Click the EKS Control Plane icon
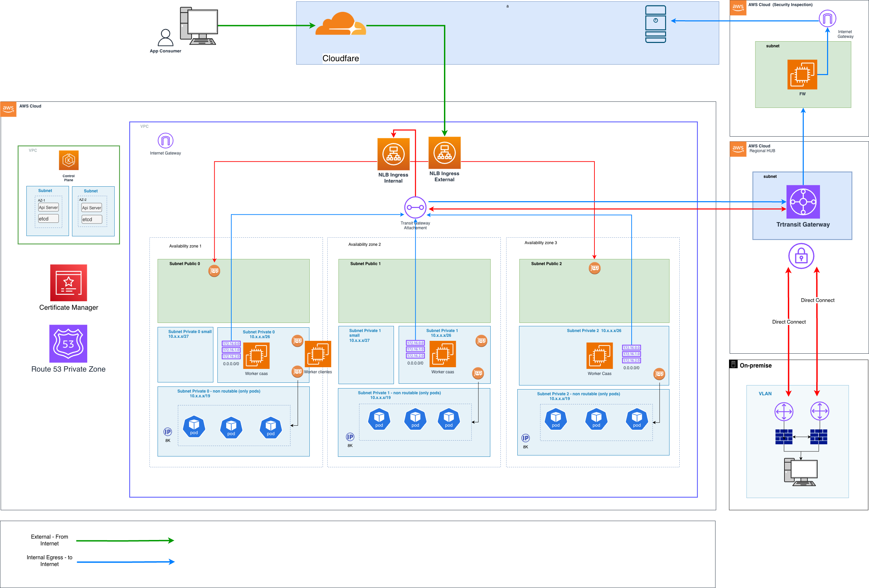Image resolution: width=869 pixels, height=588 pixels. tap(68, 160)
